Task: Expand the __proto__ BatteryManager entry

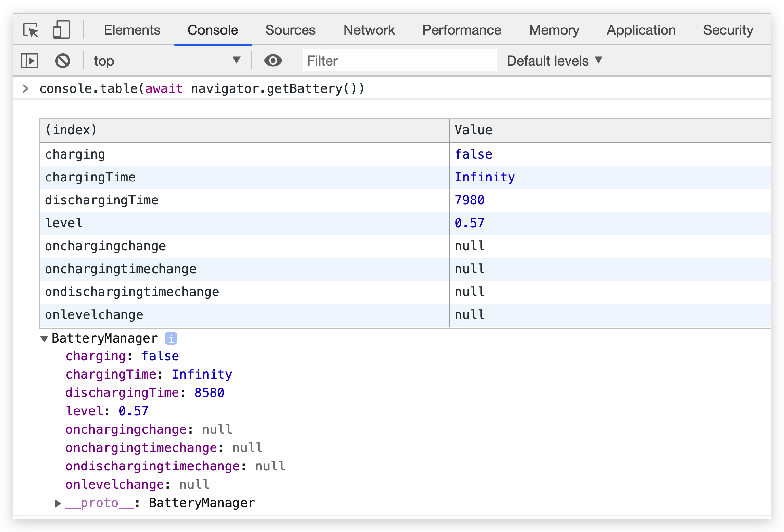Action: [x=58, y=503]
